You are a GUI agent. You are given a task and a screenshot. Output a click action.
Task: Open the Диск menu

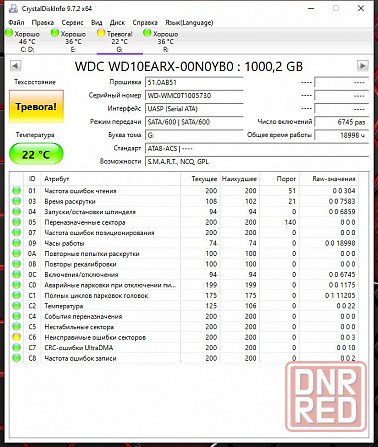point(117,23)
